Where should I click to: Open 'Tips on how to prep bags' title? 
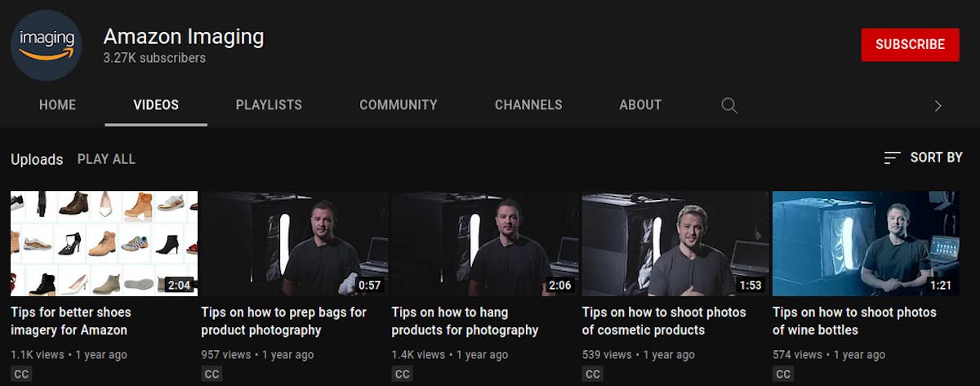[x=283, y=322]
